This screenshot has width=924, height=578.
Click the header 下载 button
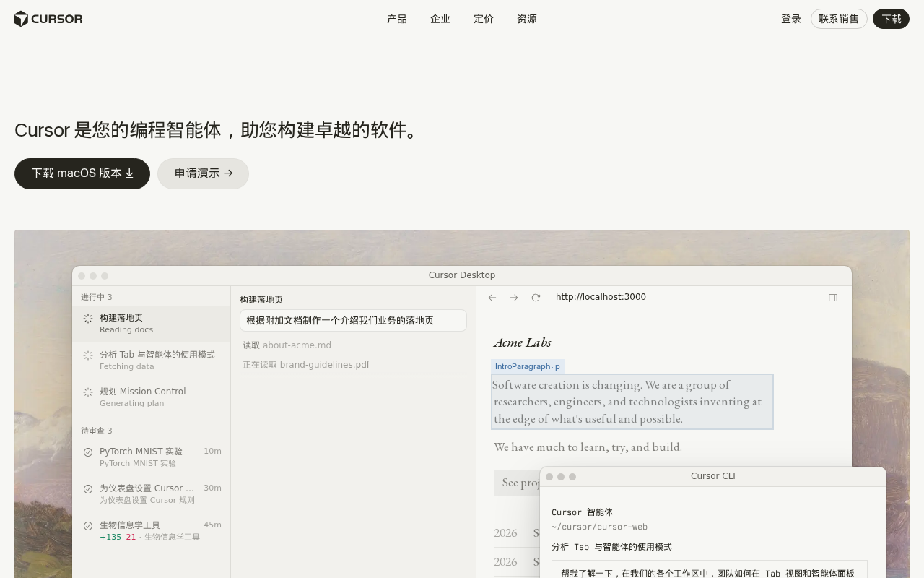tap(891, 19)
